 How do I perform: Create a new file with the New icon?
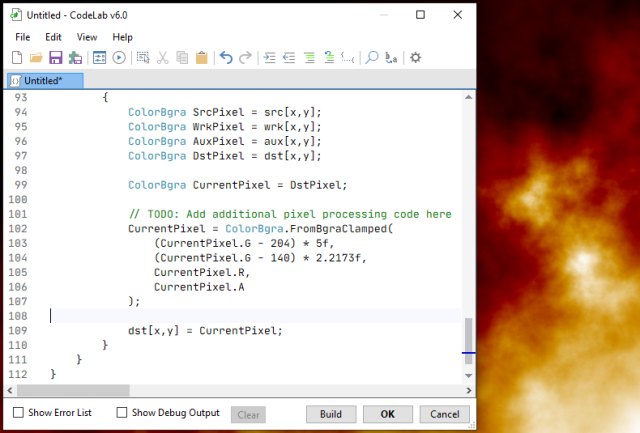click(x=17, y=58)
